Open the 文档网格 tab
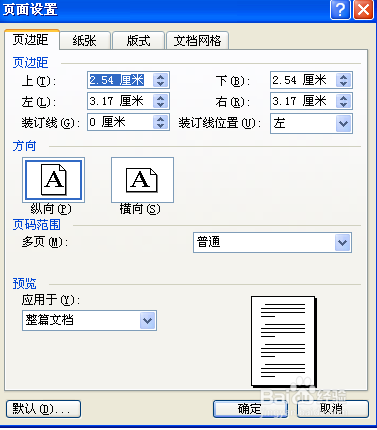The height and width of the screenshot is (430, 377). pos(197,41)
